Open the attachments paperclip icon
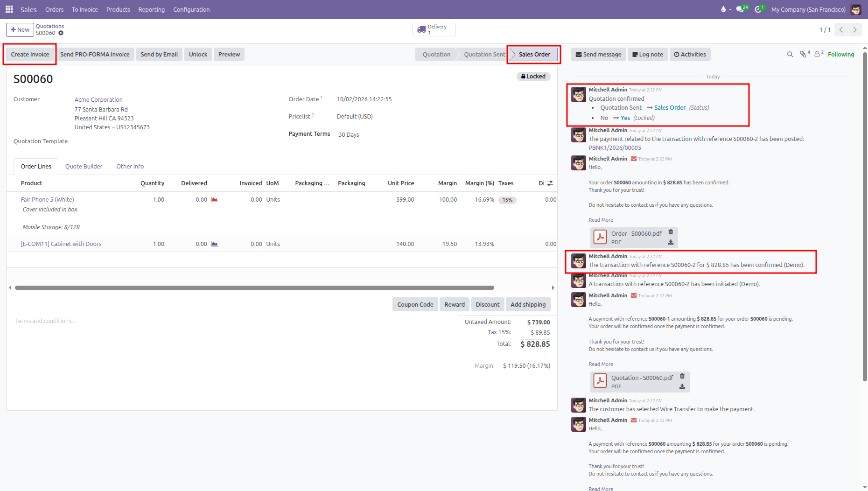 803,54
